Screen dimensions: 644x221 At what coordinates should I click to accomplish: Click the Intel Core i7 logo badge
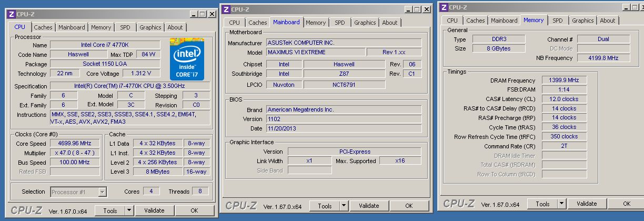(187, 59)
